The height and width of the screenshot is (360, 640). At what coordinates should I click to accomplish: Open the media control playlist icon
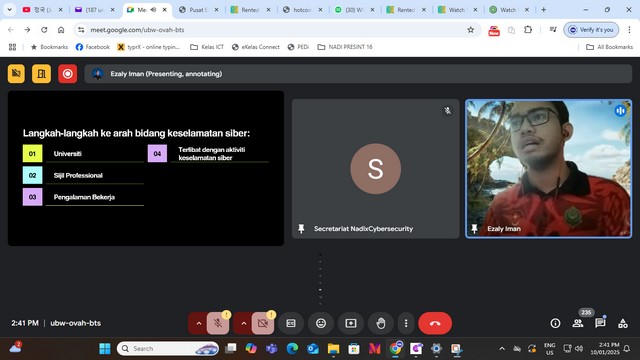coord(553,30)
